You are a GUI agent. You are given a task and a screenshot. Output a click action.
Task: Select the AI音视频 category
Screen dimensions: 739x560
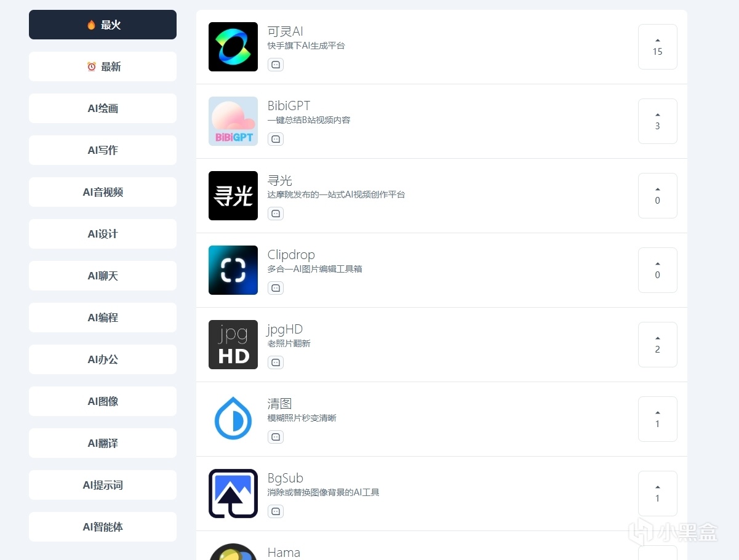102,192
